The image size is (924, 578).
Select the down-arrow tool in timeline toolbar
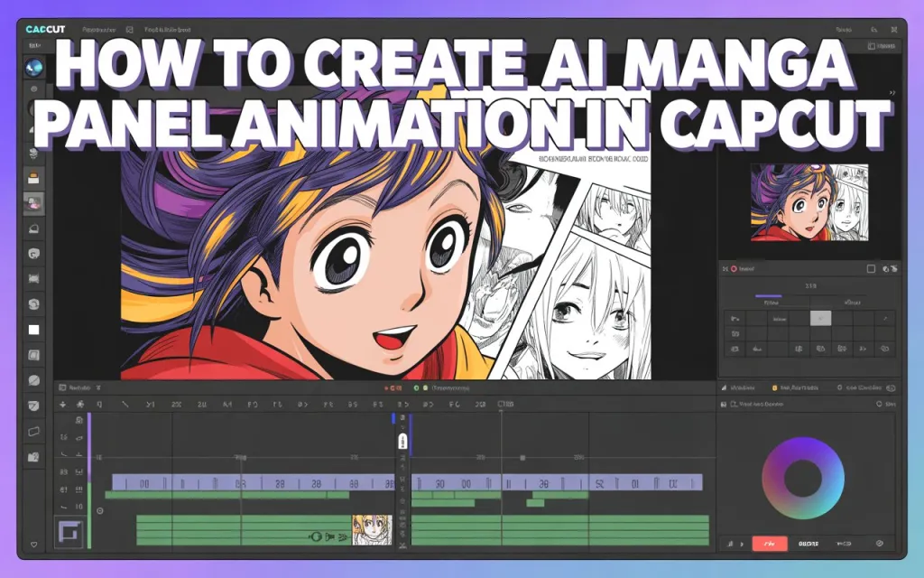(x=63, y=405)
